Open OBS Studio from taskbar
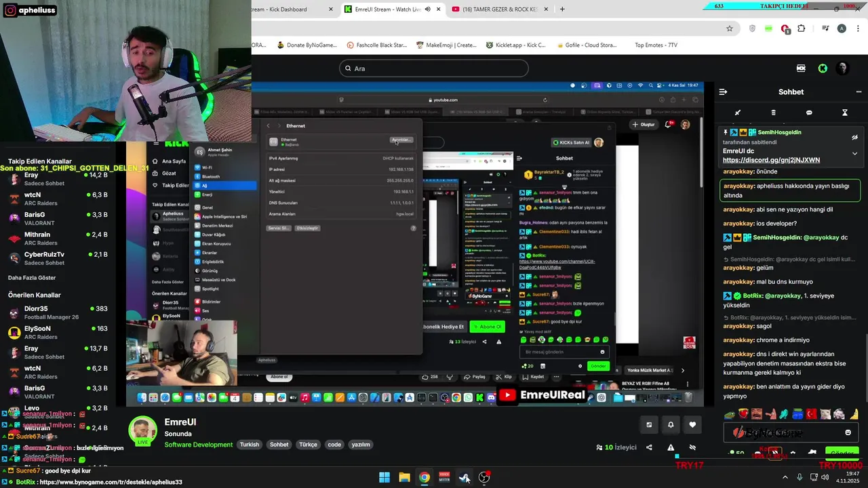868x488 pixels. pos(484,477)
